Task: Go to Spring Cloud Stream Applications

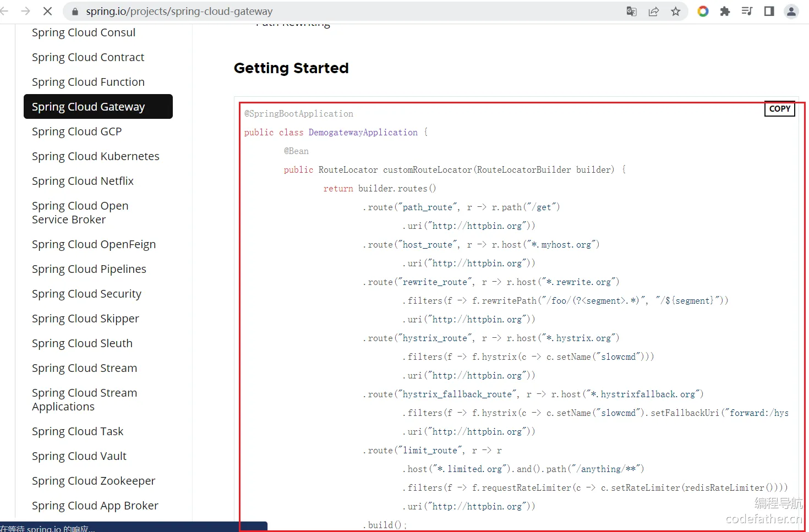Action: click(84, 399)
